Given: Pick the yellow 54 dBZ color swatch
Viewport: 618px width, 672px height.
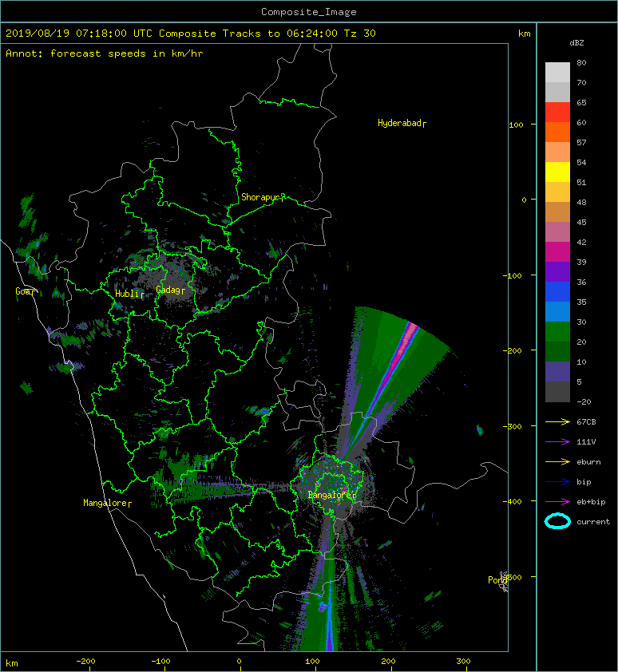Looking at the screenshot, I should point(557,172).
